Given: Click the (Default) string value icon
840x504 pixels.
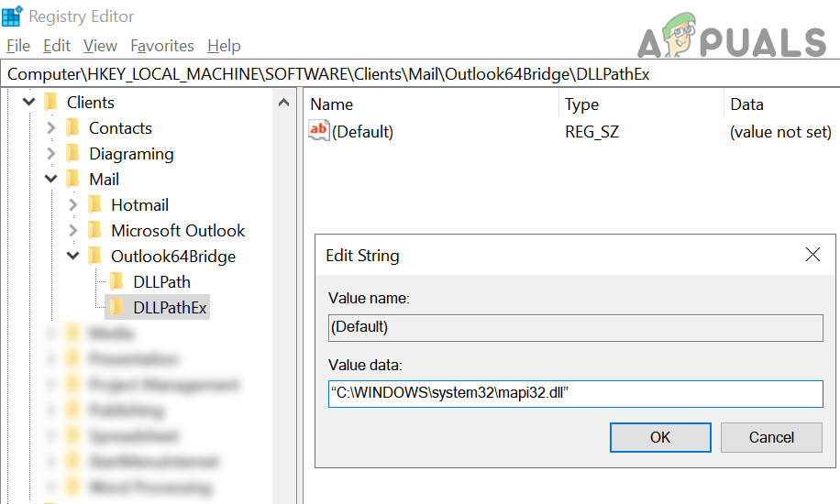Looking at the screenshot, I should click(319, 131).
